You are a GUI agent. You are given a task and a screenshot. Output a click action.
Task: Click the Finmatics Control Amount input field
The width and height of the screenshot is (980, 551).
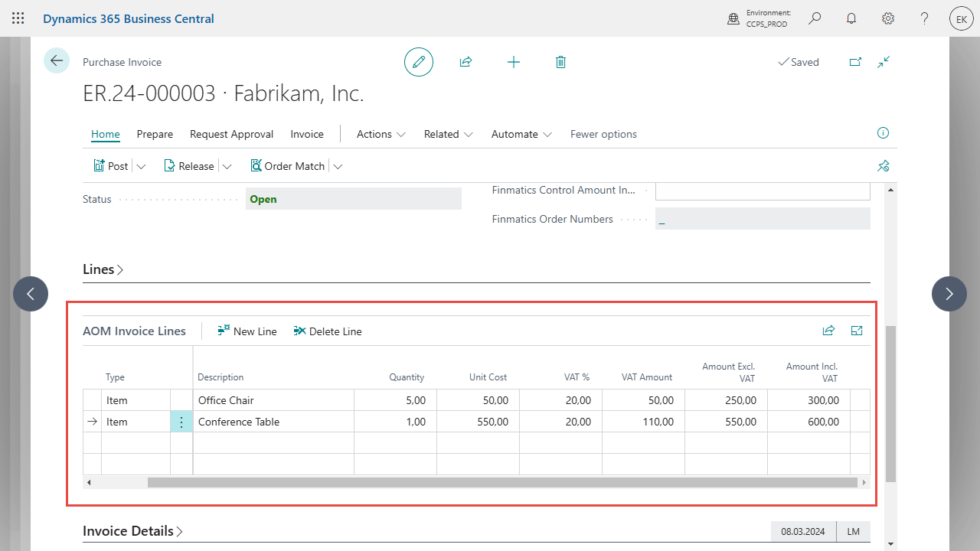(x=763, y=191)
